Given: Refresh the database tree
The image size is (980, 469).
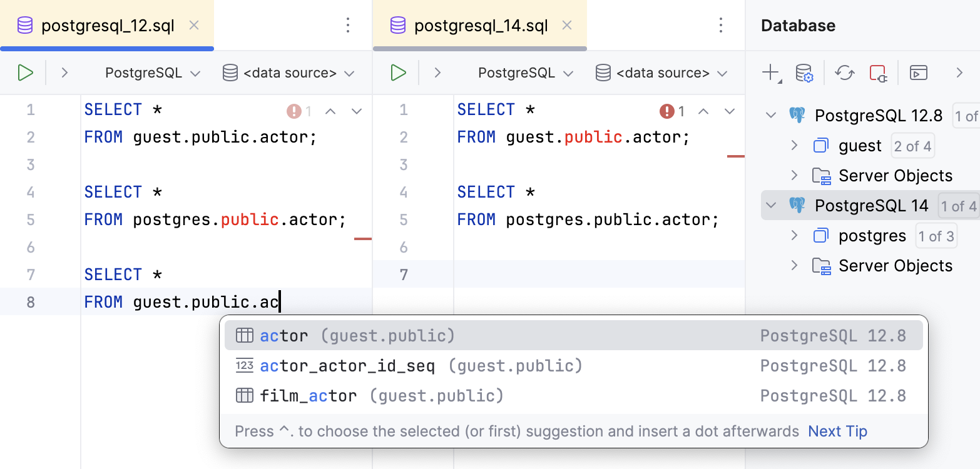Looking at the screenshot, I should (x=845, y=73).
